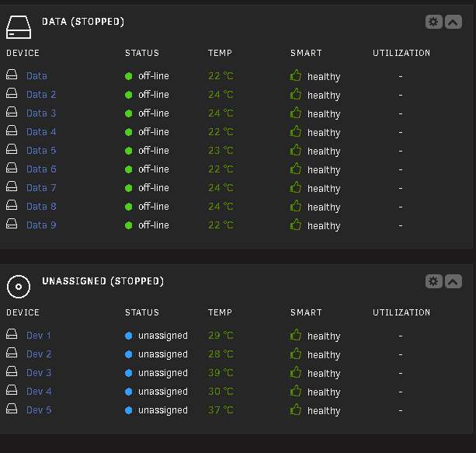Click the 29 °C temperature for Dev 1

point(221,336)
